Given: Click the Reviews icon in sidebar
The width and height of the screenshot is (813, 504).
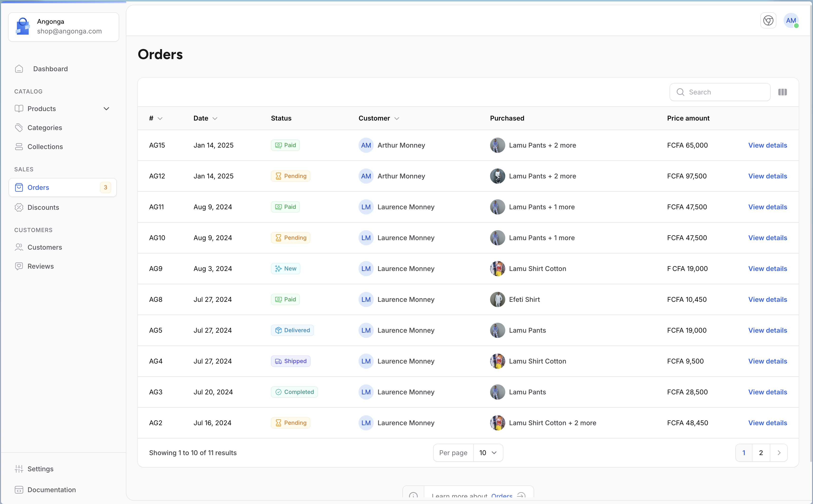Looking at the screenshot, I should click(19, 266).
